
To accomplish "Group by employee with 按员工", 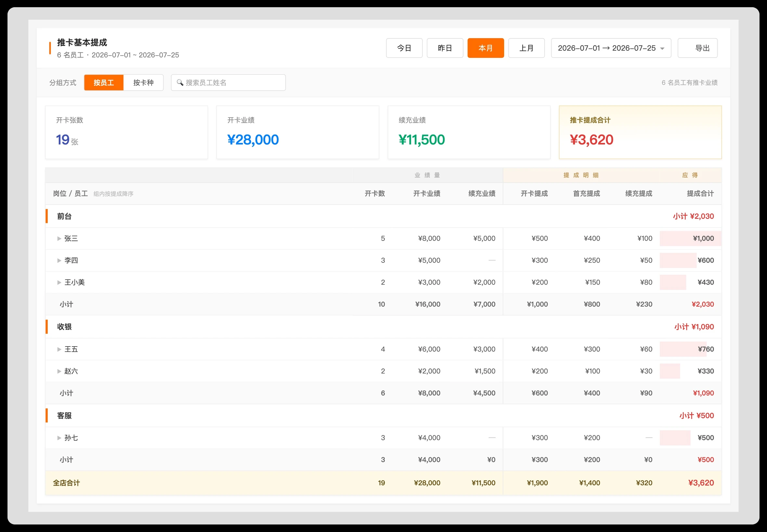I will coord(104,82).
